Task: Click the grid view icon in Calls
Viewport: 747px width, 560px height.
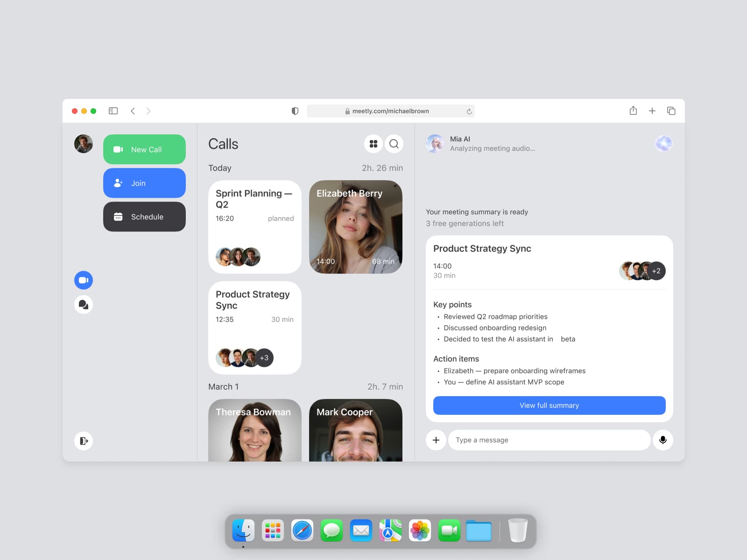Action: (x=373, y=144)
